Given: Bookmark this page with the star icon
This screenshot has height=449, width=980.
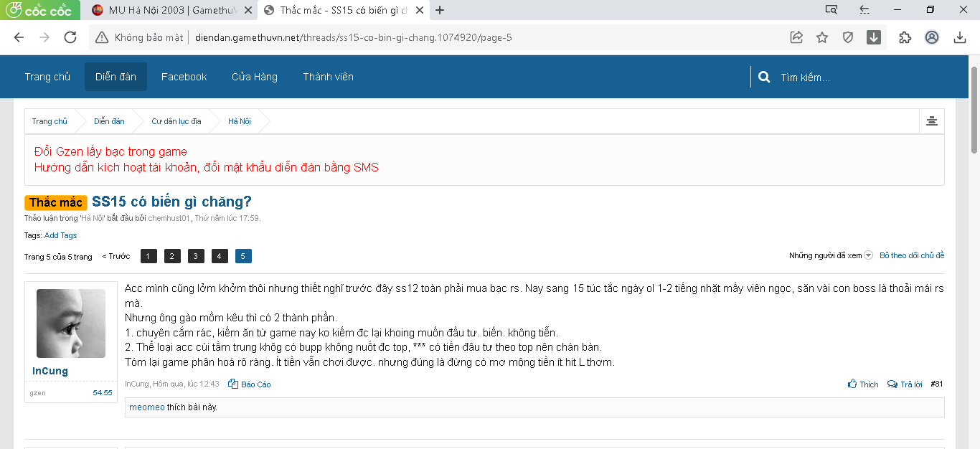Looking at the screenshot, I should pyautogui.click(x=822, y=38).
